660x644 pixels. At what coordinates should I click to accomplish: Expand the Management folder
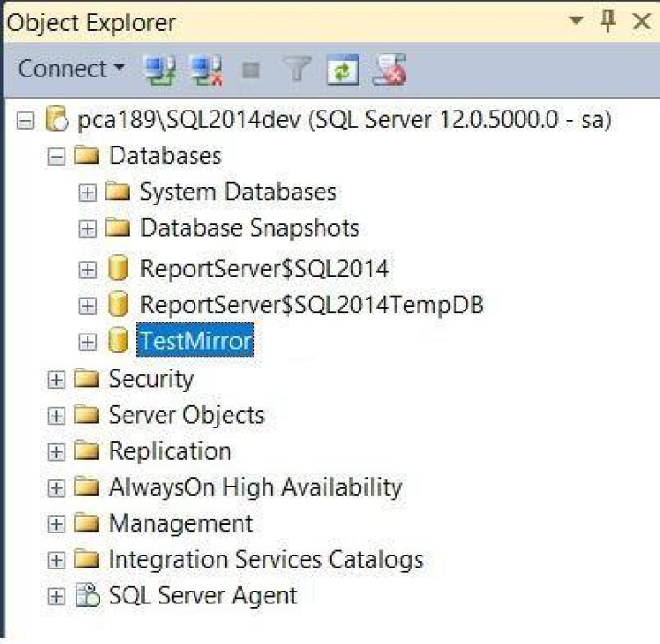[56, 524]
